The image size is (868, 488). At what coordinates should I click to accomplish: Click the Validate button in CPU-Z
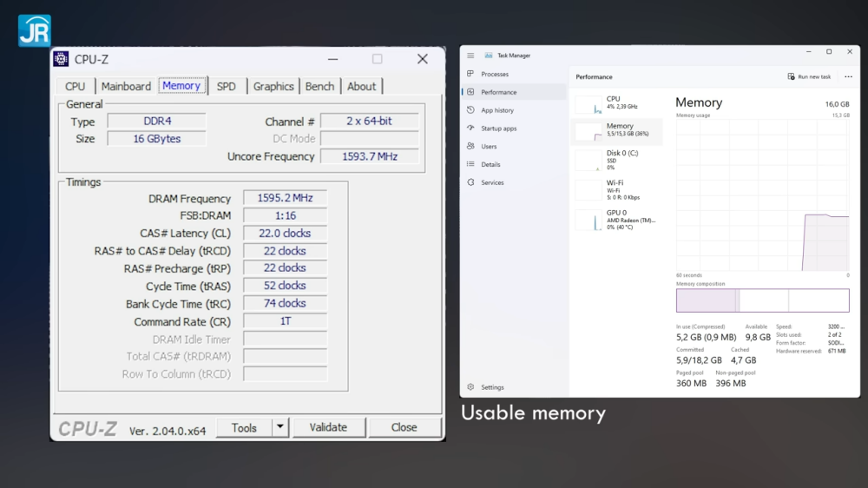[328, 427]
